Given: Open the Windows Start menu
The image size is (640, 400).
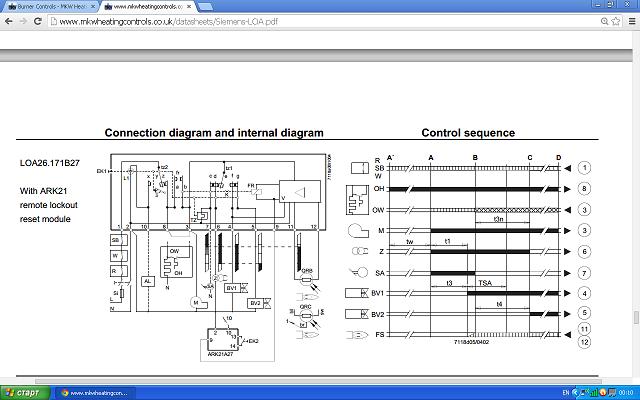Looking at the screenshot, I should (x=24, y=392).
